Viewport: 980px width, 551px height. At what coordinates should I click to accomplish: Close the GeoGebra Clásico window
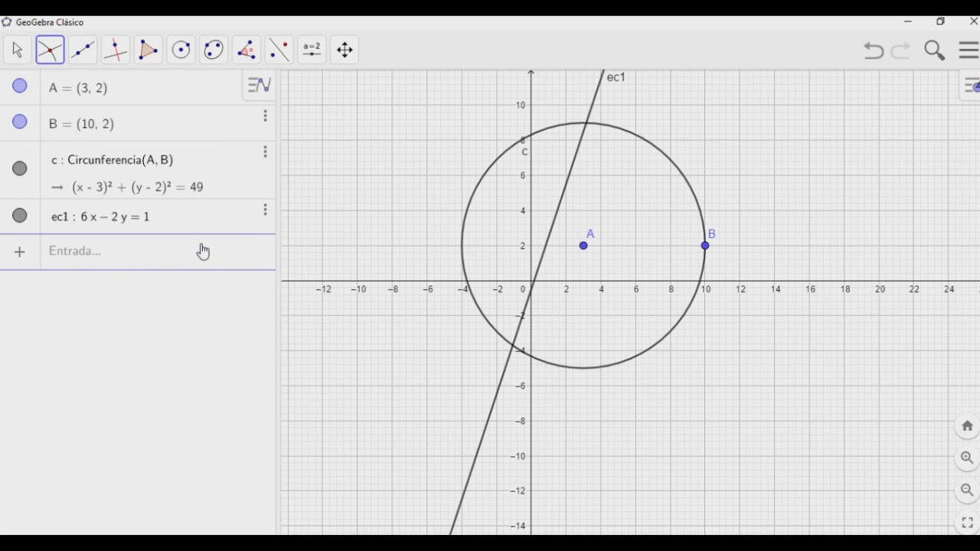coord(973,21)
